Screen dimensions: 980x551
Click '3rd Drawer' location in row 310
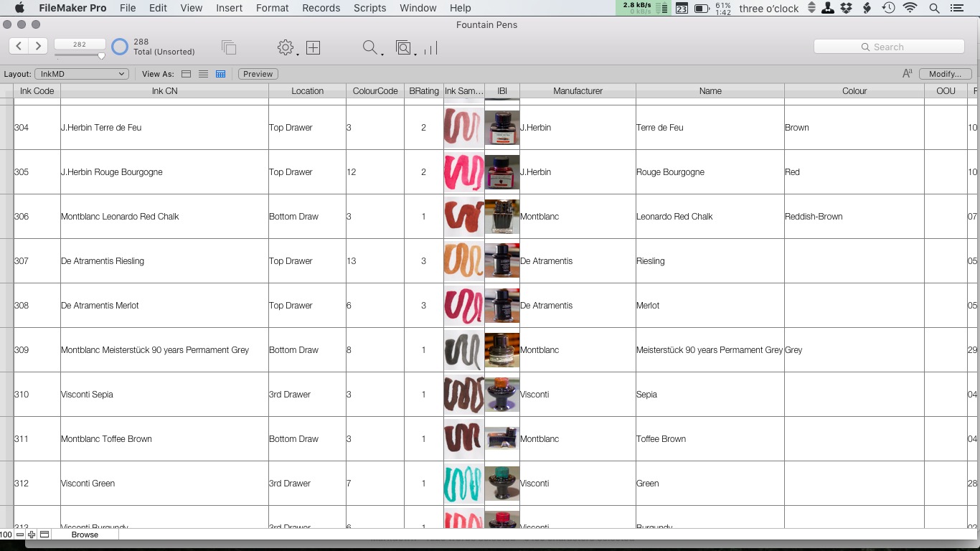pos(307,394)
